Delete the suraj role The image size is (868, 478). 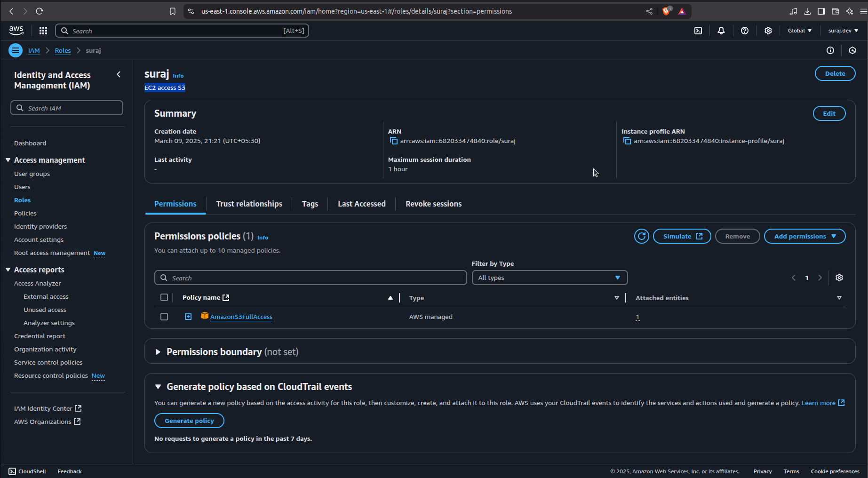click(835, 73)
